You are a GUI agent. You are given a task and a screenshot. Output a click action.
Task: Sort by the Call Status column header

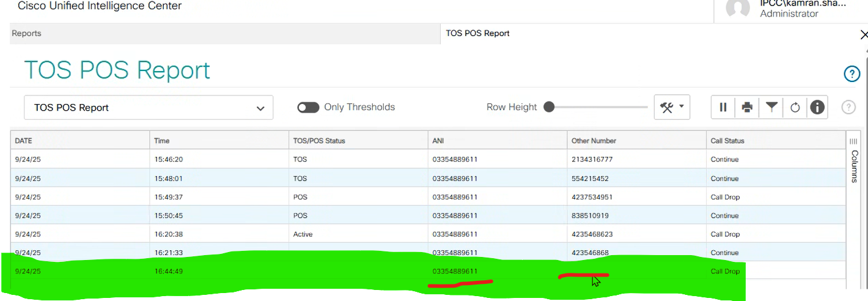[727, 141]
